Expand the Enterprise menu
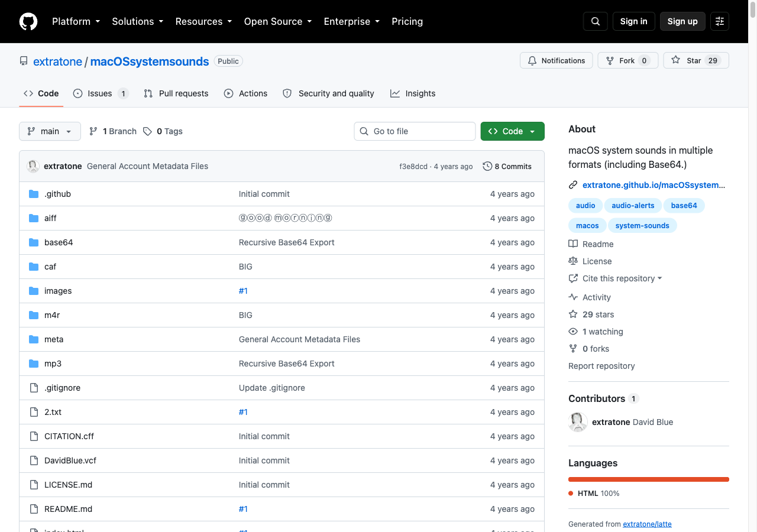Image resolution: width=757 pixels, height=532 pixels. [352, 21]
